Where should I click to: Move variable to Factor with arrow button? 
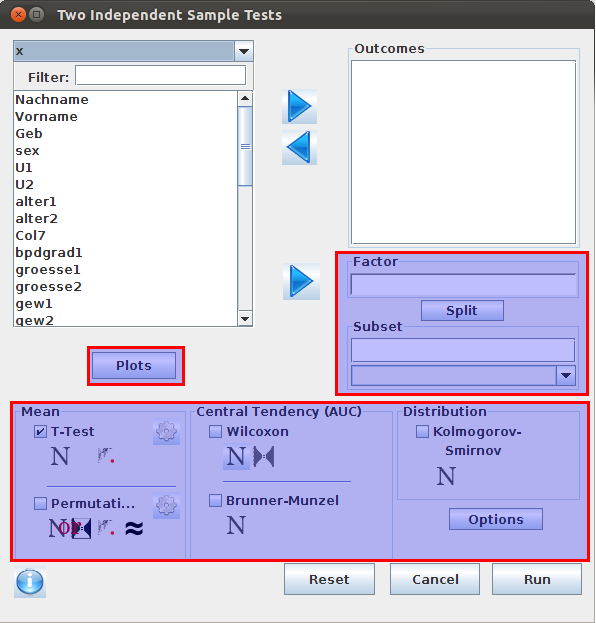[301, 281]
